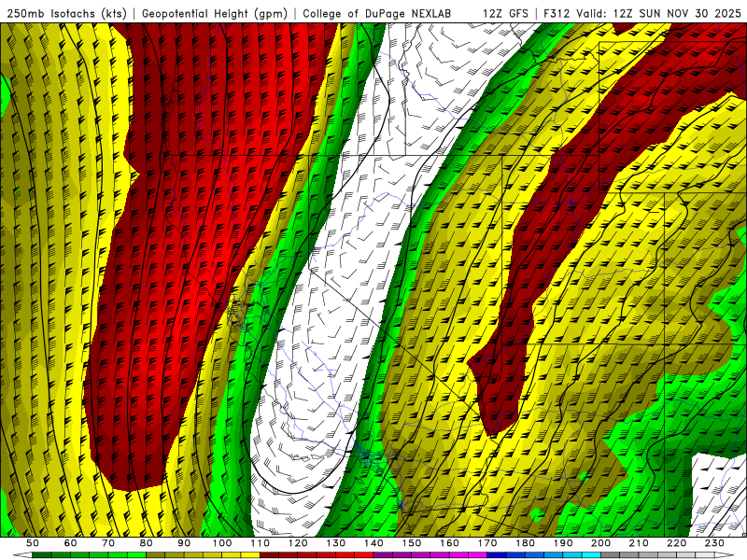
Task: Click the 170 label on color scale
Action: coord(487,543)
